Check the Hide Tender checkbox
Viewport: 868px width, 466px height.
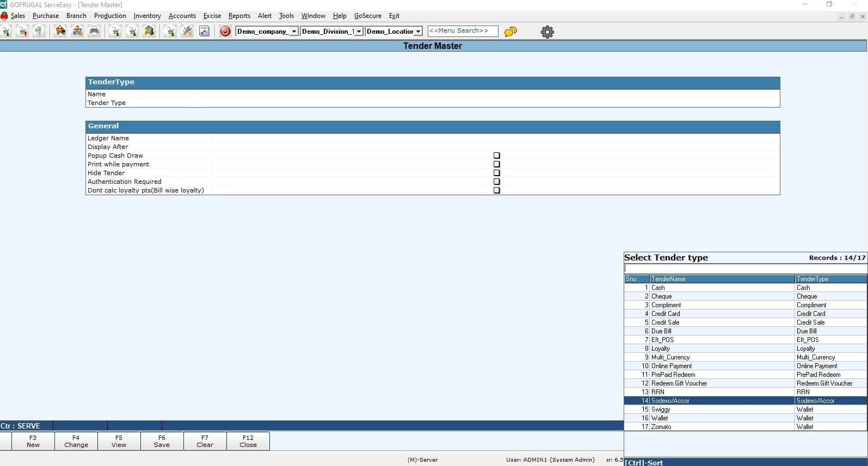coord(496,173)
